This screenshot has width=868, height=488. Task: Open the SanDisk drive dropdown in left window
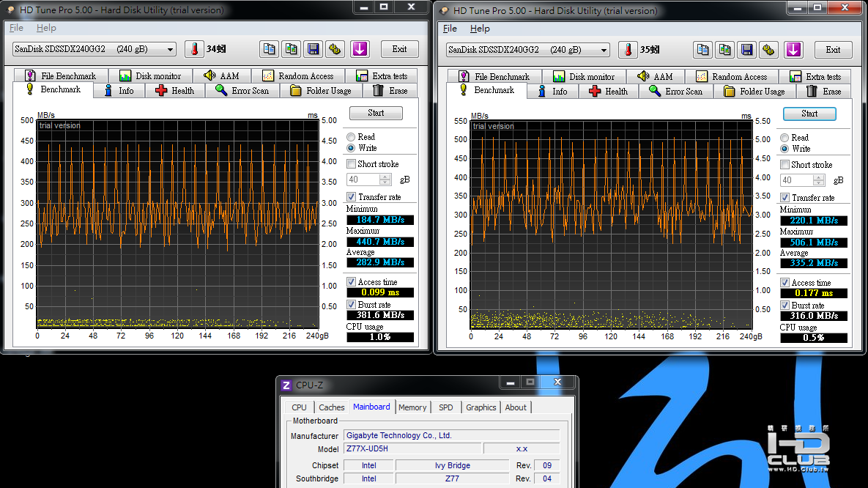(x=94, y=49)
